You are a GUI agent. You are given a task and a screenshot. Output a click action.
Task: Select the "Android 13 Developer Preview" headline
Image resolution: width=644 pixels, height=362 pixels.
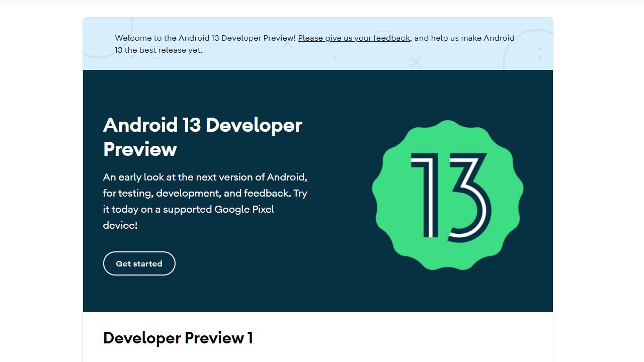pos(203,137)
